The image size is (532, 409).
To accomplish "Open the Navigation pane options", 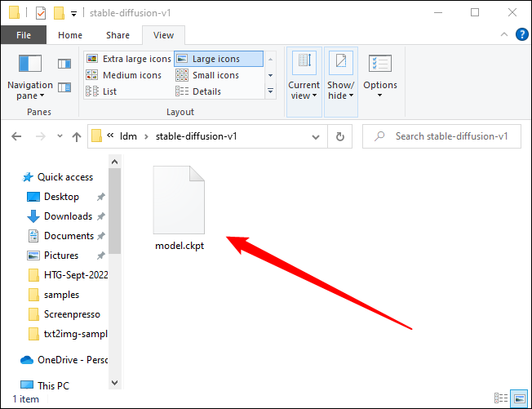I will pyautogui.click(x=30, y=84).
